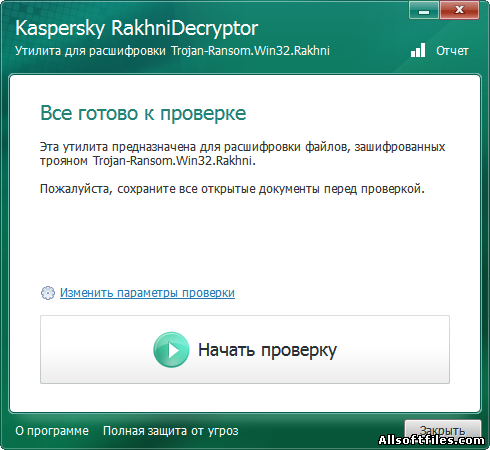
Task: Minimize the Kaspersky RakhniDecryptor window
Action: pos(424,10)
